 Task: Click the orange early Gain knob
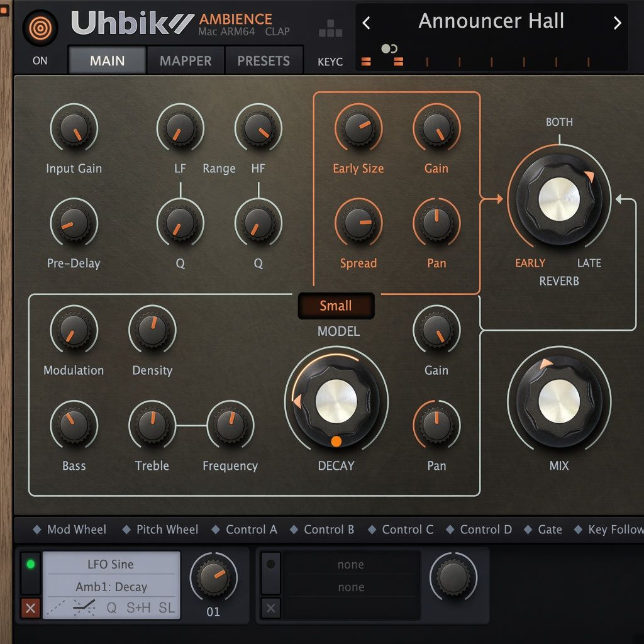436,128
